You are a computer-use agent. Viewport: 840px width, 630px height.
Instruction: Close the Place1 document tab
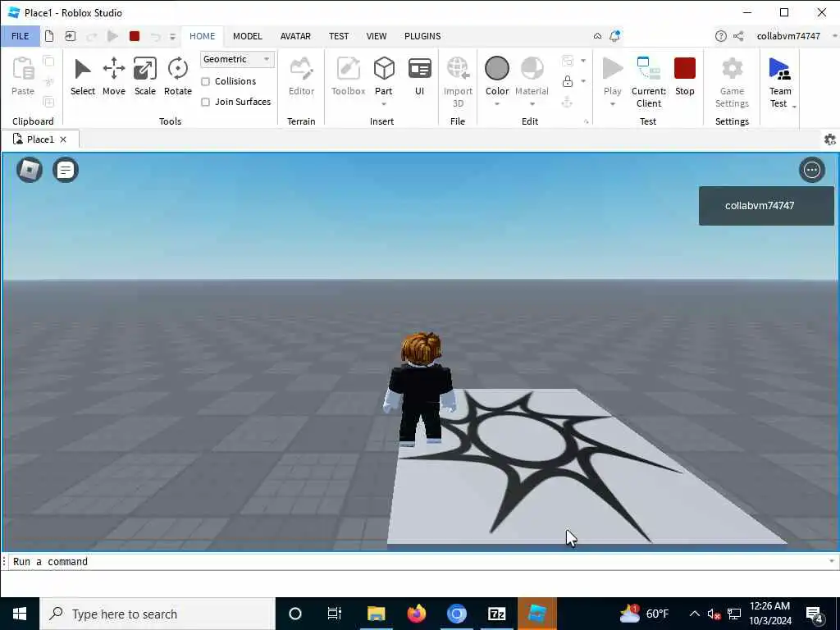[63, 139]
